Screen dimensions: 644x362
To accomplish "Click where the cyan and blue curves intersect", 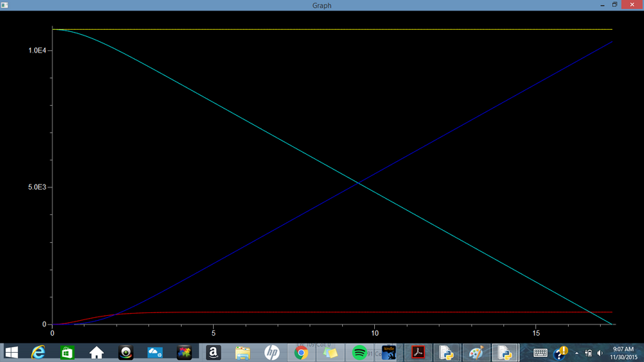I will 359,183.
